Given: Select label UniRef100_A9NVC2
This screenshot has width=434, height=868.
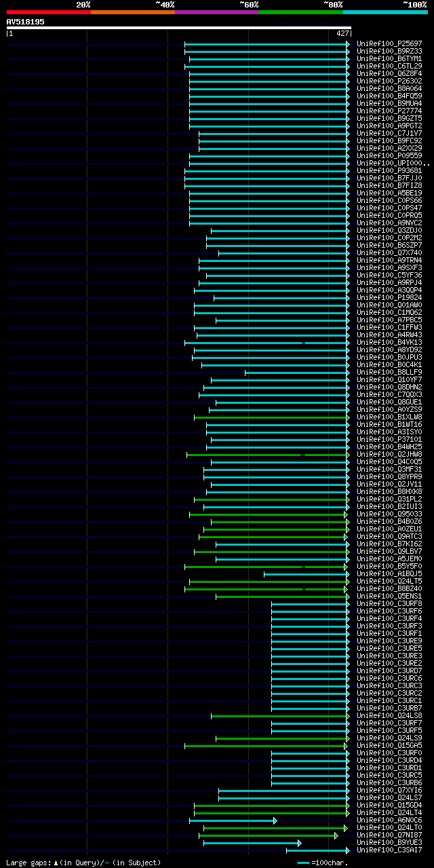Looking at the screenshot, I should coord(389,223).
